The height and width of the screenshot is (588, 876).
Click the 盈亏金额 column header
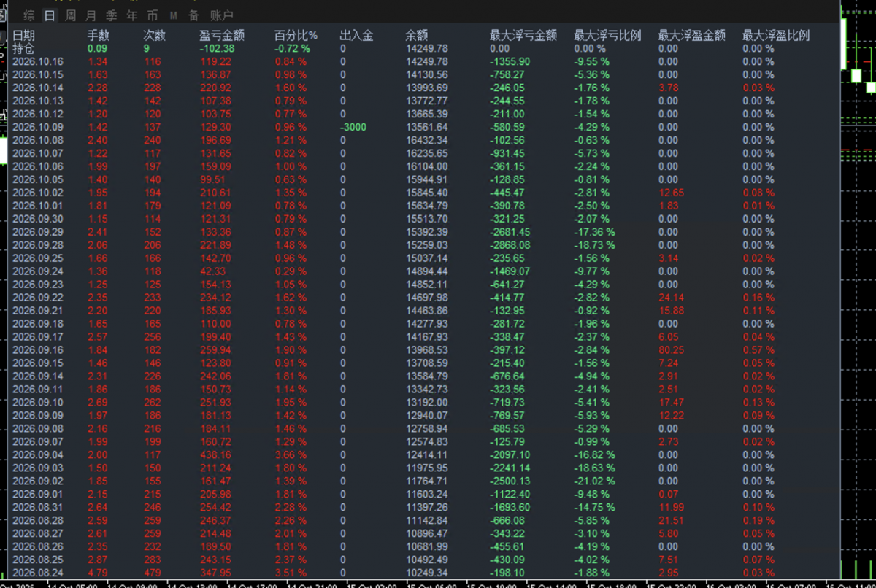[x=222, y=35]
